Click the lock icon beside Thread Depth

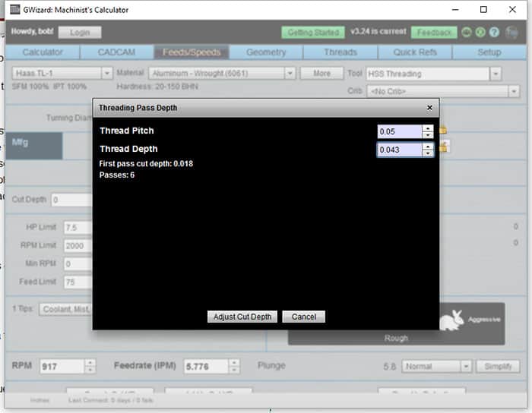pyautogui.click(x=444, y=147)
